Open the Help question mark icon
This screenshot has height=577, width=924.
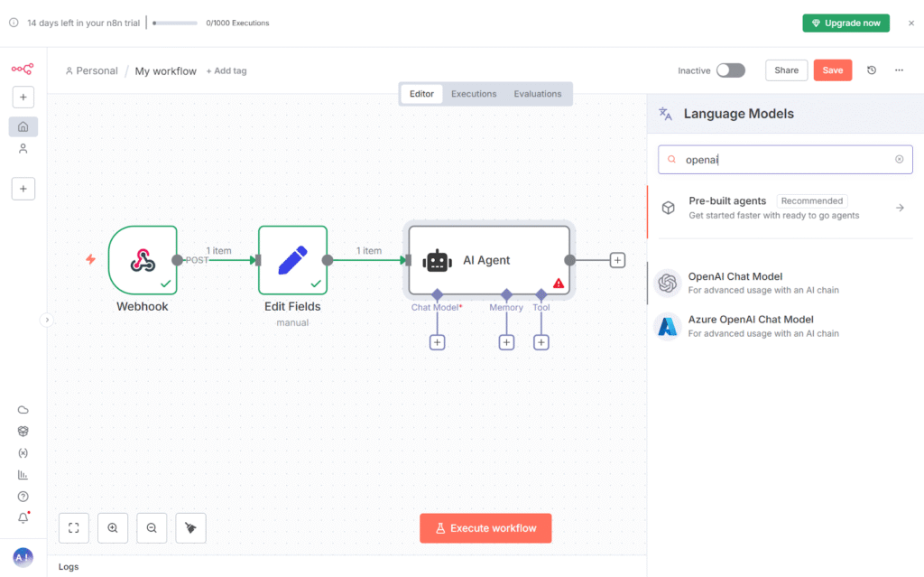23,497
